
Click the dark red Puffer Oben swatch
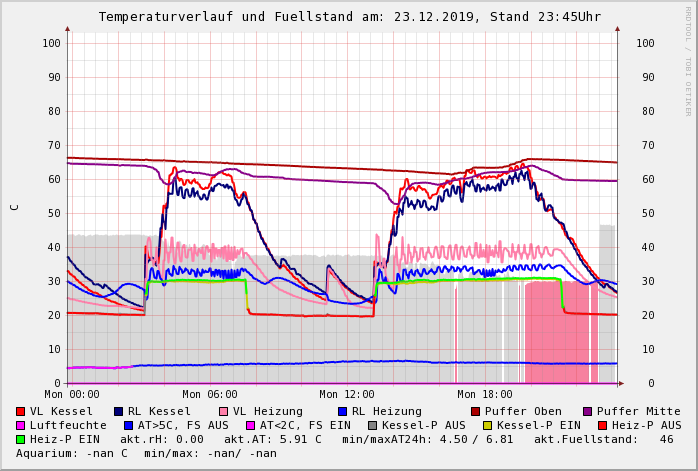[x=475, y=411]
